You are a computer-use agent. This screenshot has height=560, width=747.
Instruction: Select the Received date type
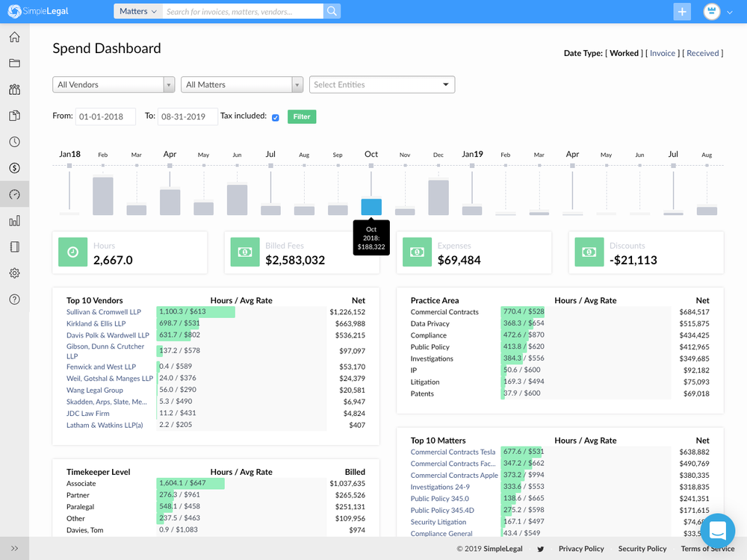click(x=703, y=53)
